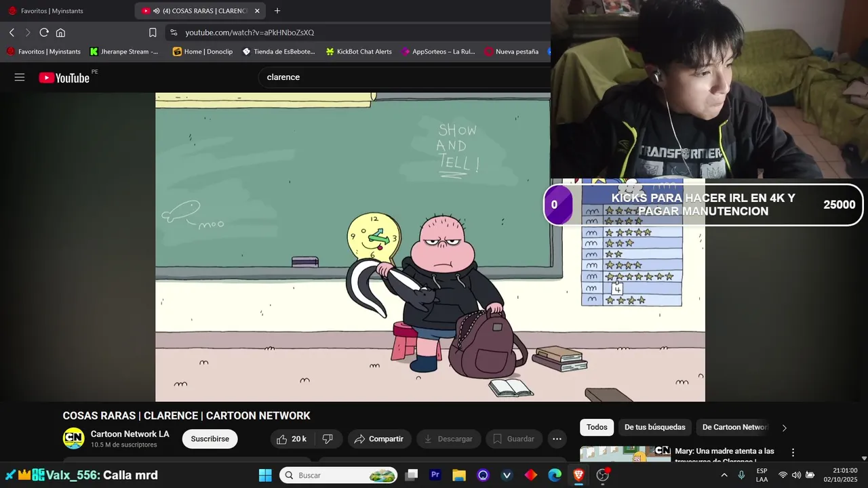Launch Adobe Premiere Pro from taskbar
Viewport: 868px width, 488px height.
435,475
